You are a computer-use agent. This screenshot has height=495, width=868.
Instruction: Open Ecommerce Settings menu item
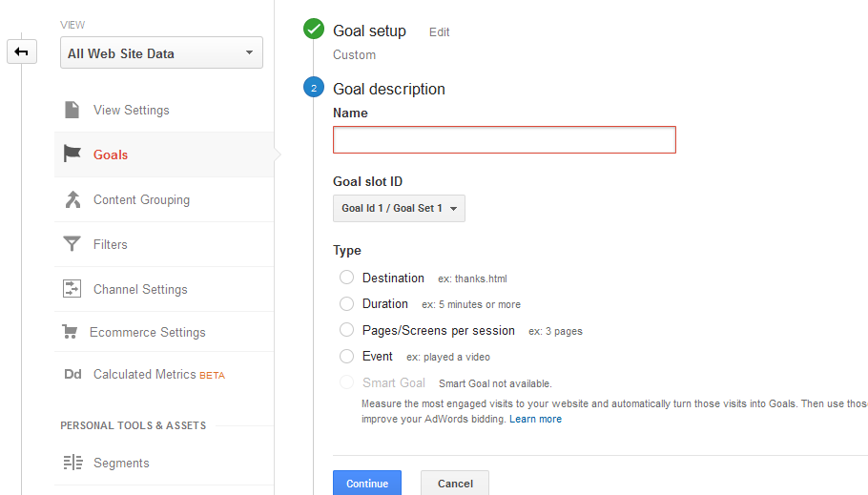click(147, 332)
